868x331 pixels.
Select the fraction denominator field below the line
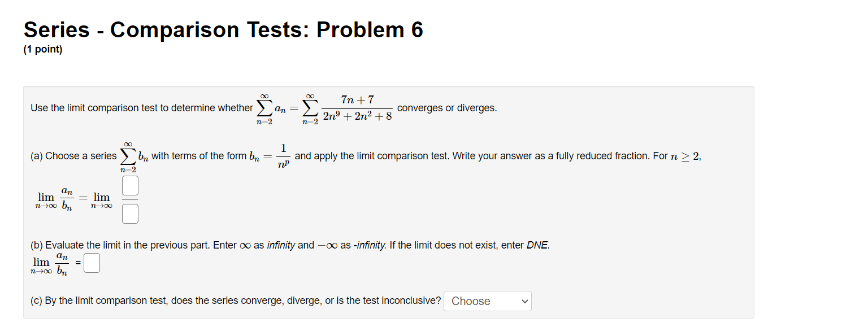(129, 214)
